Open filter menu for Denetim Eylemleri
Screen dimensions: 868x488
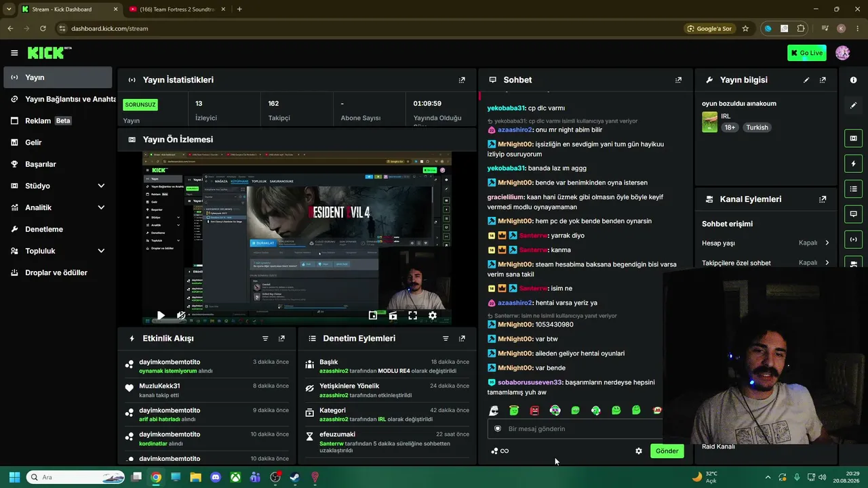[x=446, y=338]
